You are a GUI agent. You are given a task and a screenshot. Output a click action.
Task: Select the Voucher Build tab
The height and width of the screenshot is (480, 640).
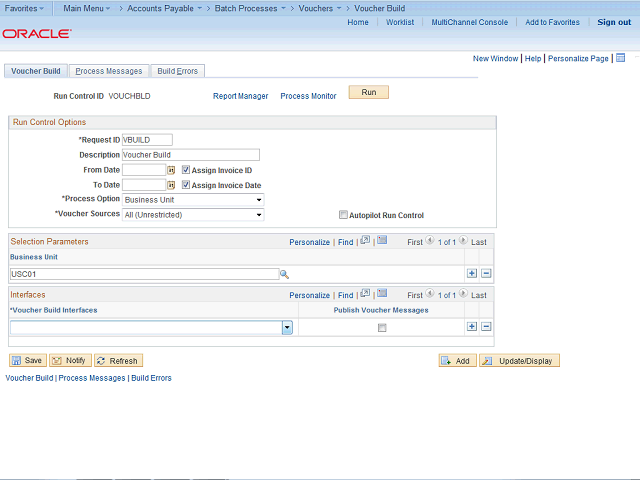(x=36, y=71)
